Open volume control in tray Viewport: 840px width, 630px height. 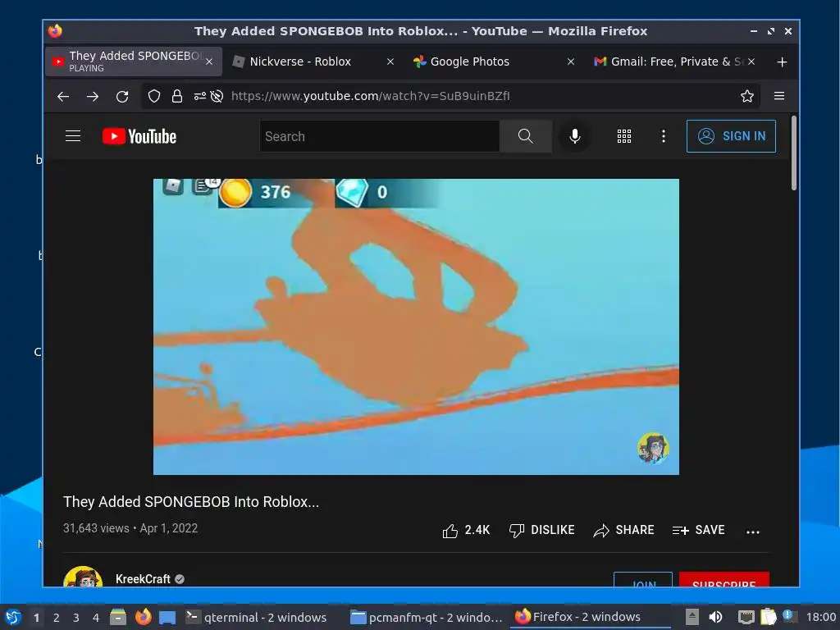[x=715, y=618]
